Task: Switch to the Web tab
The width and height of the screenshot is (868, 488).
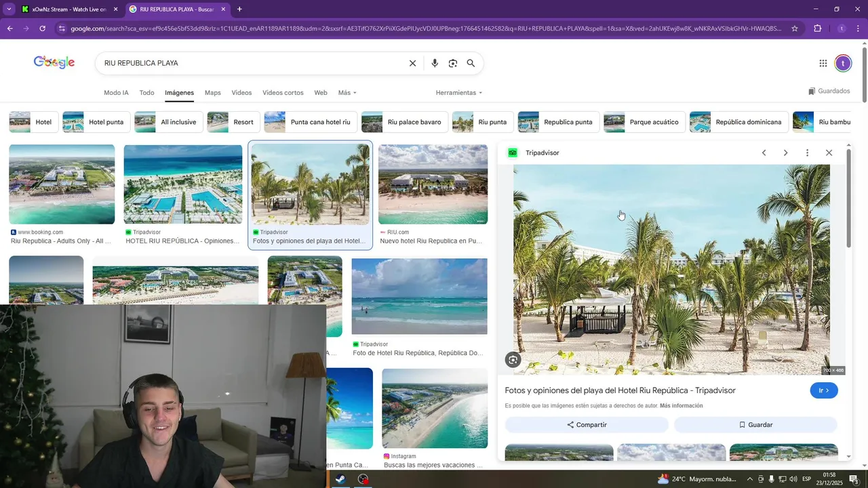Action: coord(321,92)
